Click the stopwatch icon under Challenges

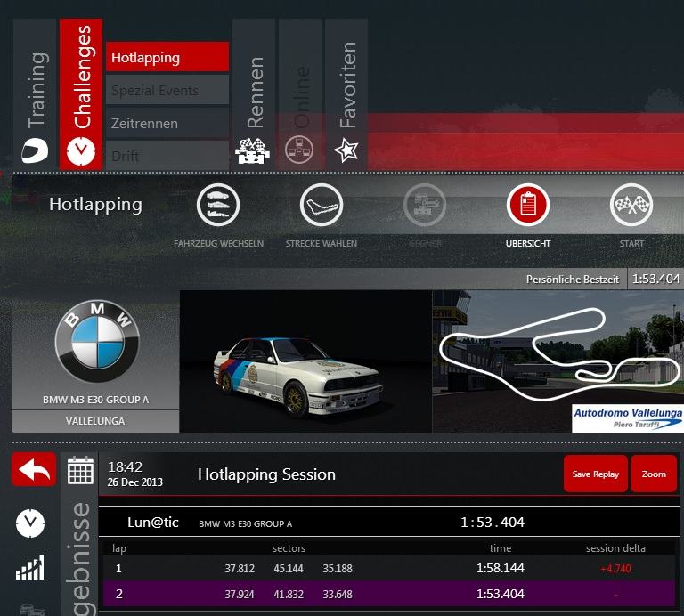click(81, 151)
